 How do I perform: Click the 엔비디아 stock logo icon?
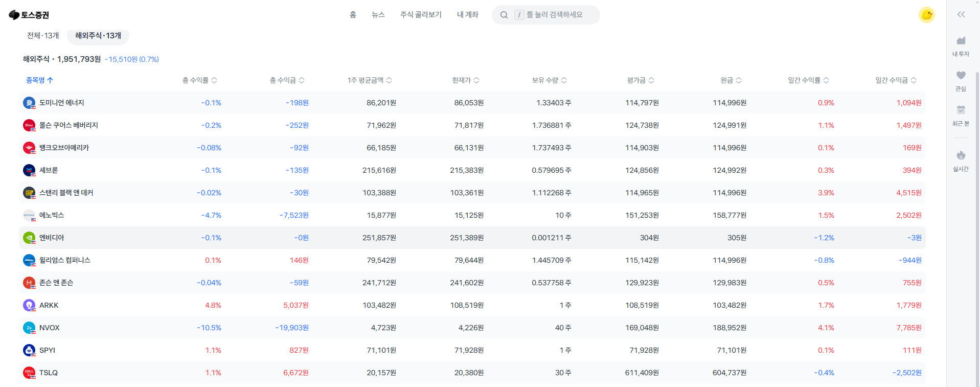click(29, 238)
